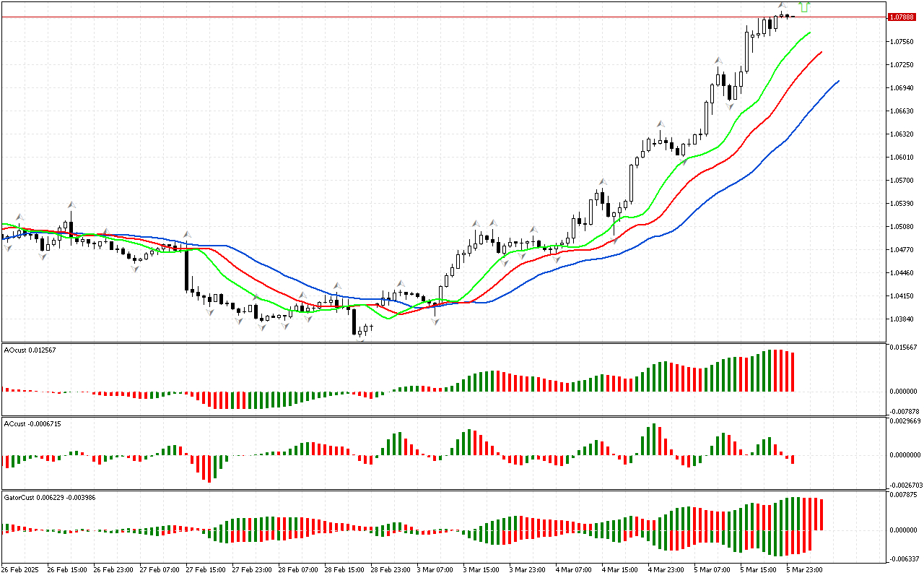Click the 27 Feb 15:00 time label
Viewport: 924px width, 578px height.
(x=206, y=570)
